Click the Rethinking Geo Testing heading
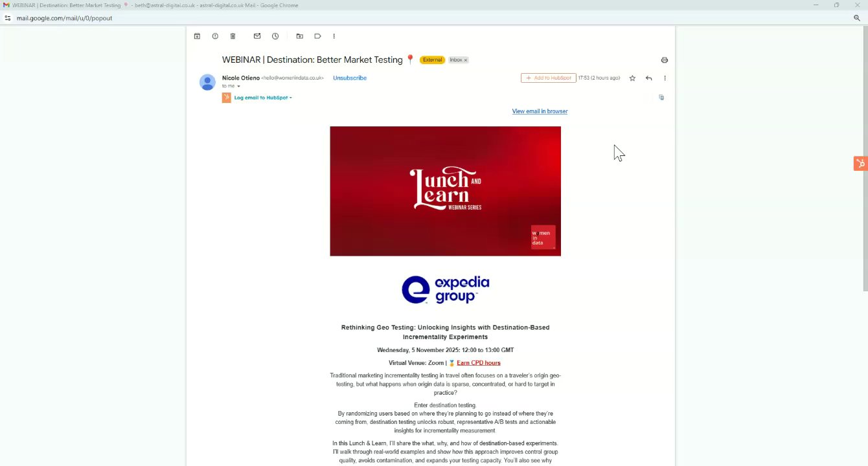Viewport: 868px width, 466px height. click(x=445, y=332)
